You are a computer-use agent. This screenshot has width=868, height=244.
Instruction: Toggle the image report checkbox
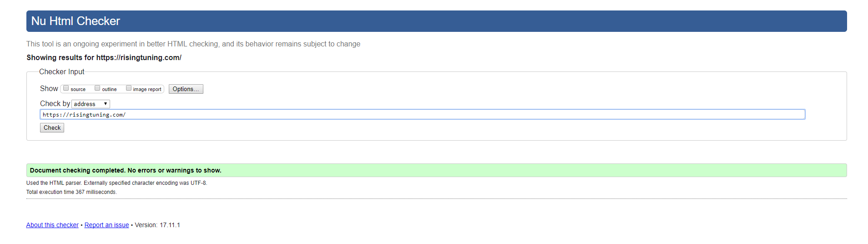click(x=129, y=88)
